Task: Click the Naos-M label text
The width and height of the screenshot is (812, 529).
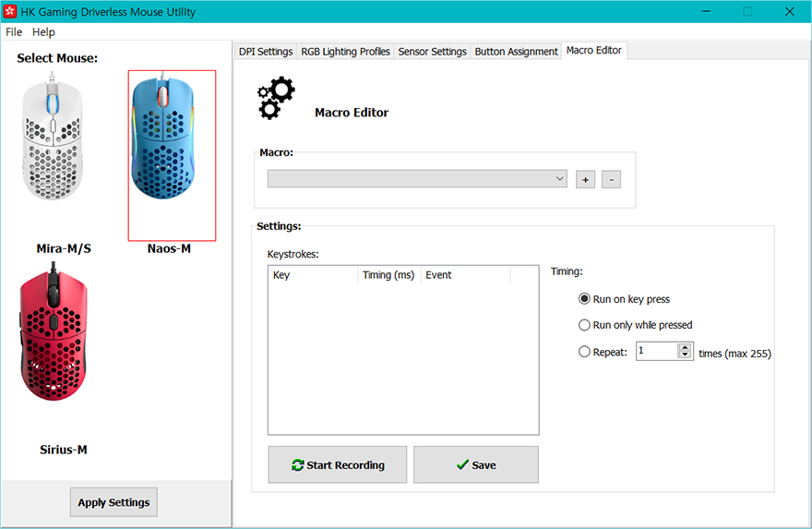Action: (x=170, y=248)
